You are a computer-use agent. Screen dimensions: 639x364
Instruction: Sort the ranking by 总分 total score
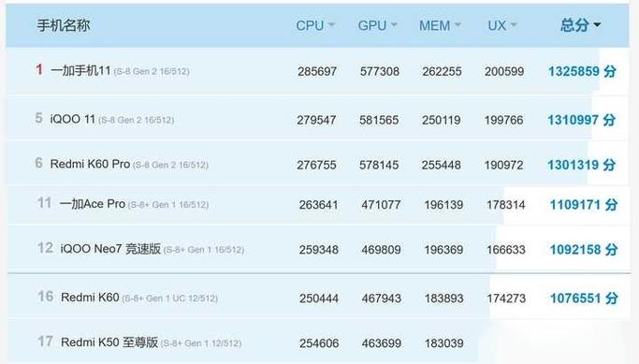coord(580,25)
